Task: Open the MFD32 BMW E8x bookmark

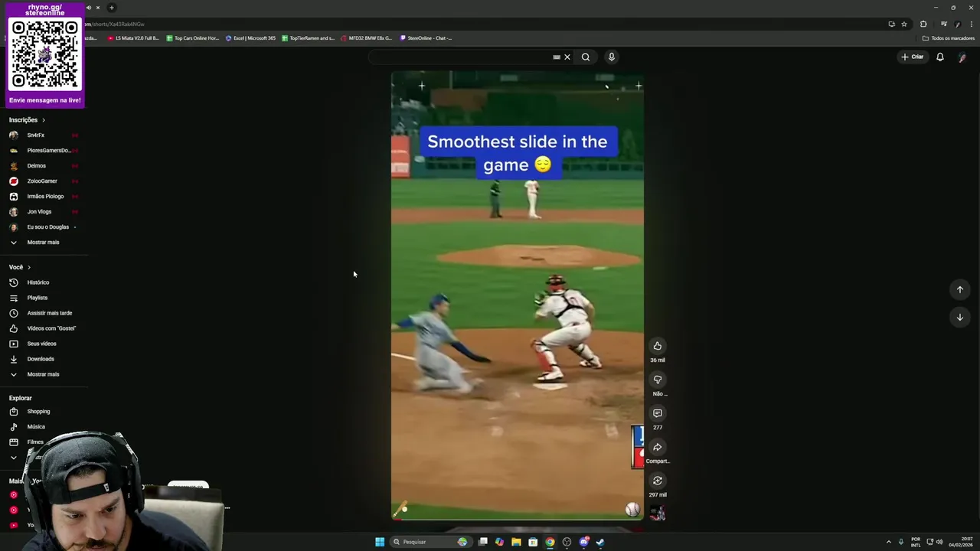Action: click(x=367, y=38)
